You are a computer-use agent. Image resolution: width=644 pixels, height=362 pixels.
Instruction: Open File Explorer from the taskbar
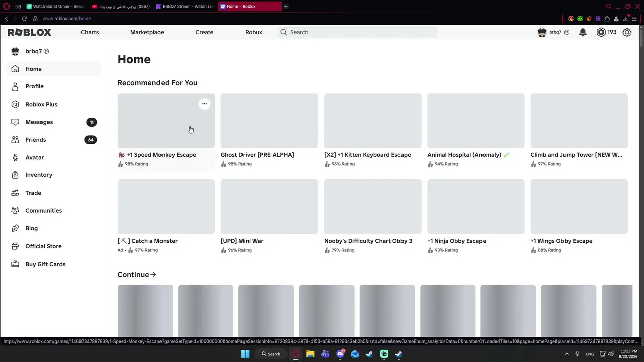click(x=310, y=354)
